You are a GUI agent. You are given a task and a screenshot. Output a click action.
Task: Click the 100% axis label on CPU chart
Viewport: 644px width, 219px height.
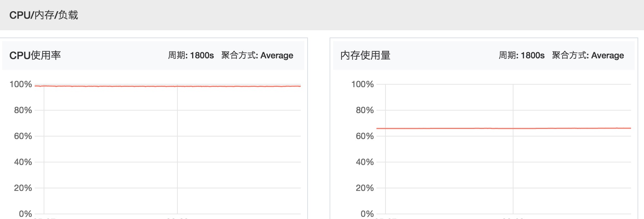21,84
